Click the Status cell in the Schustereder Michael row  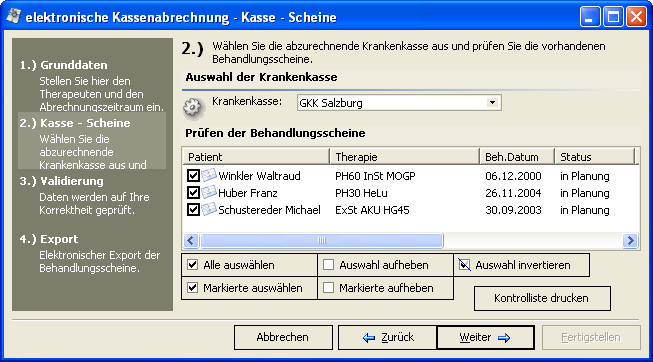[585, 210]
